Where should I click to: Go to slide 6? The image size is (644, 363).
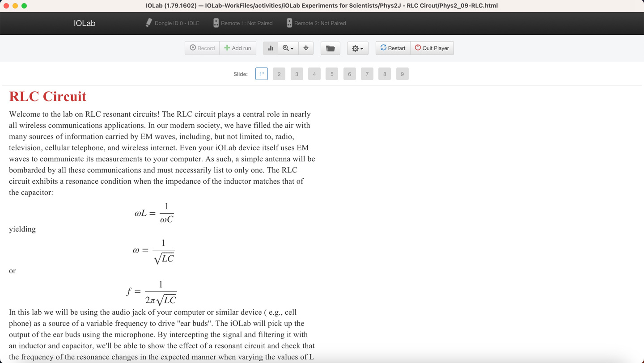click(x=350, y=74)
